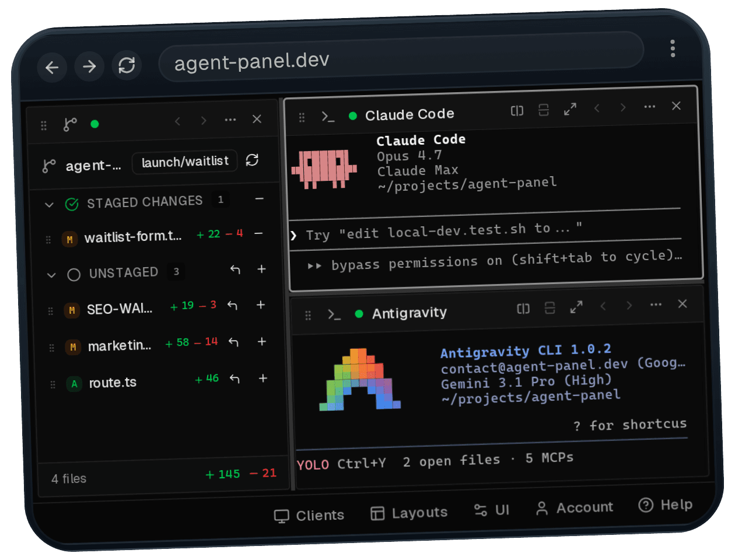
Task: Go to next in Claude Code header
Action: tap(623, 107)
